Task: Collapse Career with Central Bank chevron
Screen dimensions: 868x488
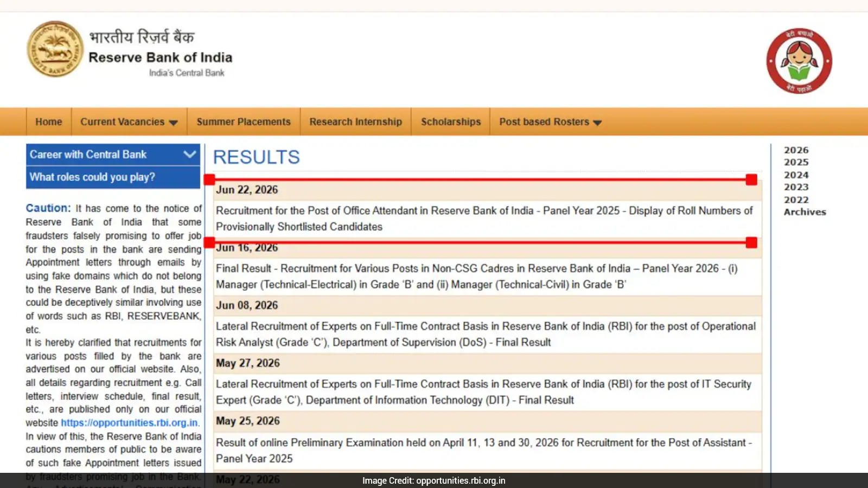Action: 189,154
